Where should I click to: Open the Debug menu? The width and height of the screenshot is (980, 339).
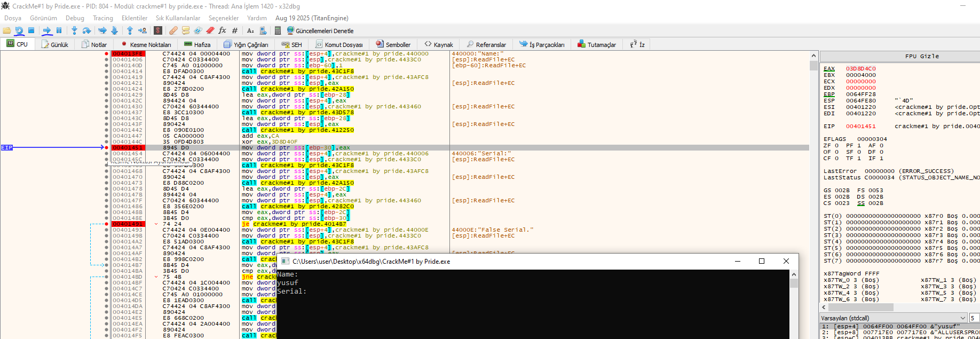(75, 18)
